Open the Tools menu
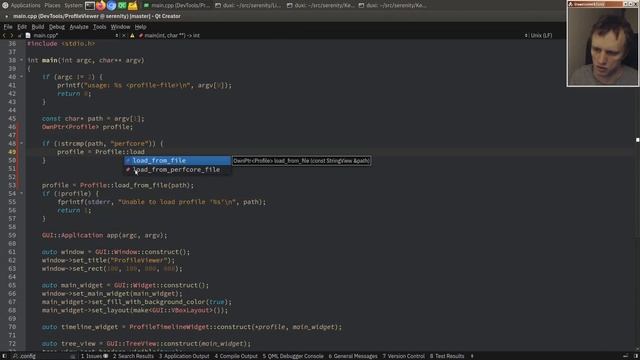Image resolution: width=640 pixels, height=360 pixels. tap(99, 27)
